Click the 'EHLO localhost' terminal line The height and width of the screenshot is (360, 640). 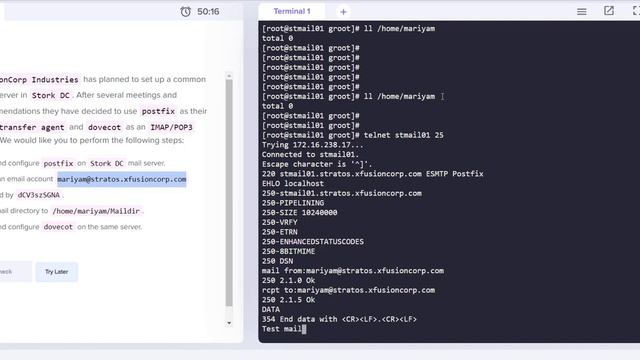pyautogui.click(x=293, y=184)
